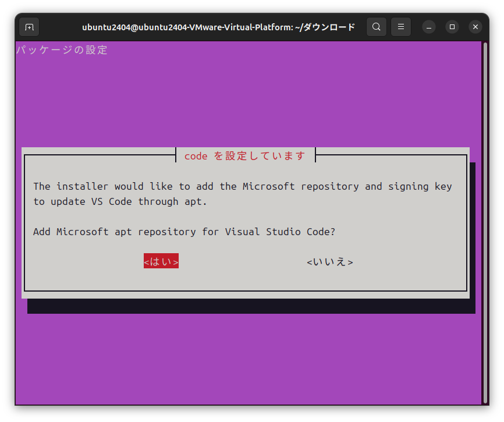Image resolution: width=504 pixels, height=422 pixels.
Task: Minimize the terminal window
Action: tap(429, 27)
